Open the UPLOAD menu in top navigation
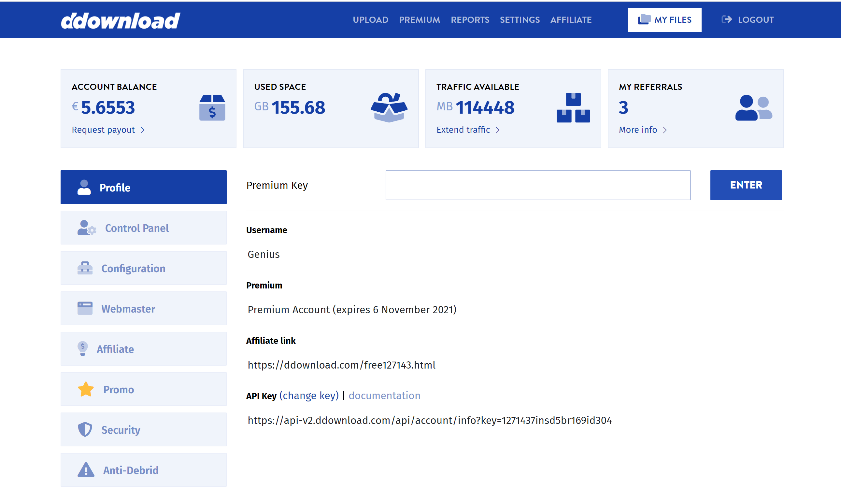The height and width of the screenshot is (504, 841). point(370,20)
